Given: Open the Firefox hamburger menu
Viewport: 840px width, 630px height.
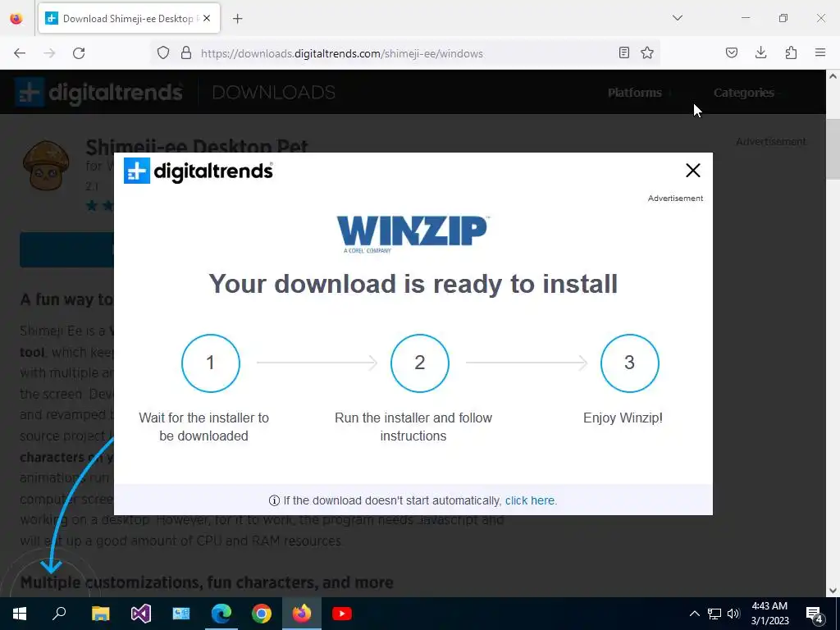Looking at the screenshot, I should click(x=820, y=52).
